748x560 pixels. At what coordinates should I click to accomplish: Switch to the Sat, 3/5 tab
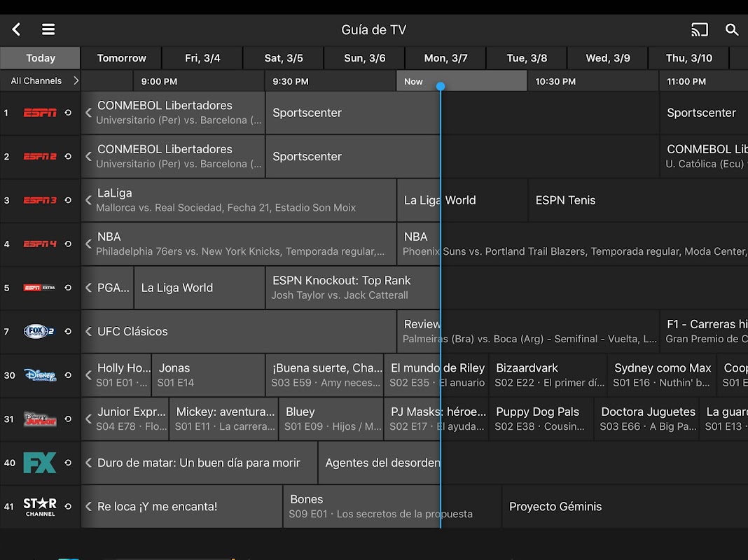(284, 58)
